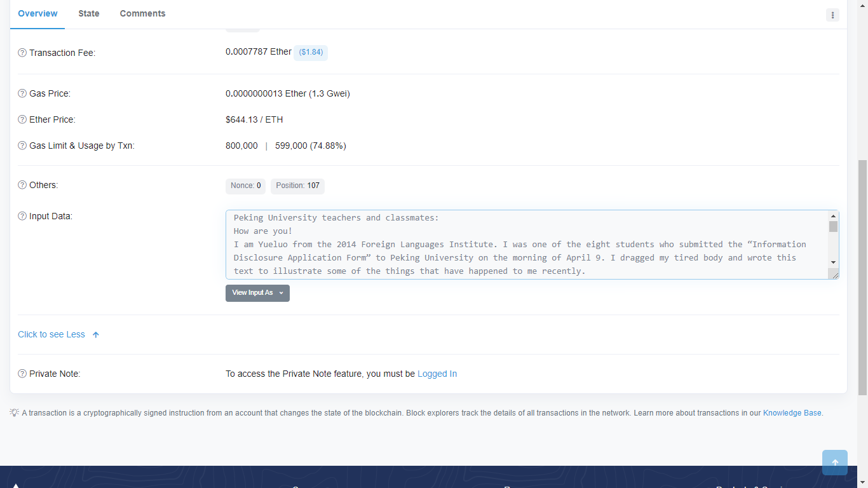This screenshot has height=488, width=868.
Task: Click the Transaction Fee label
Action: [x=62, y=53]
